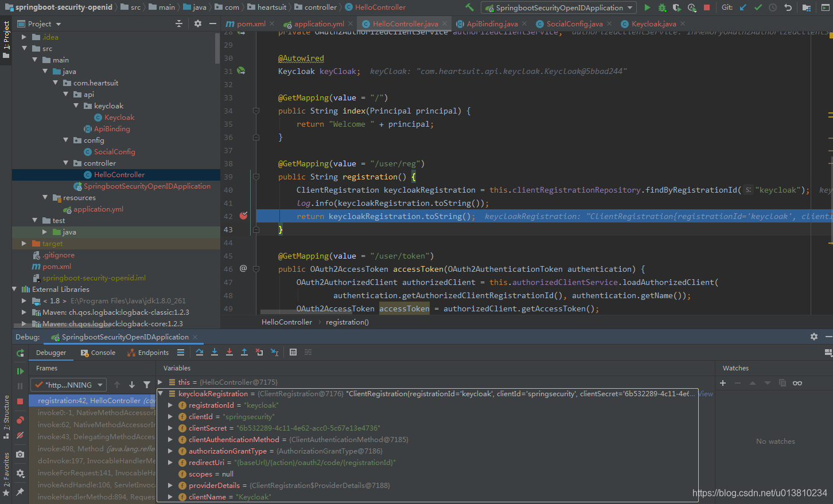Evaluate expression calculator icon
This screenshot has width=833, height=504.
[x=293, y=352]
